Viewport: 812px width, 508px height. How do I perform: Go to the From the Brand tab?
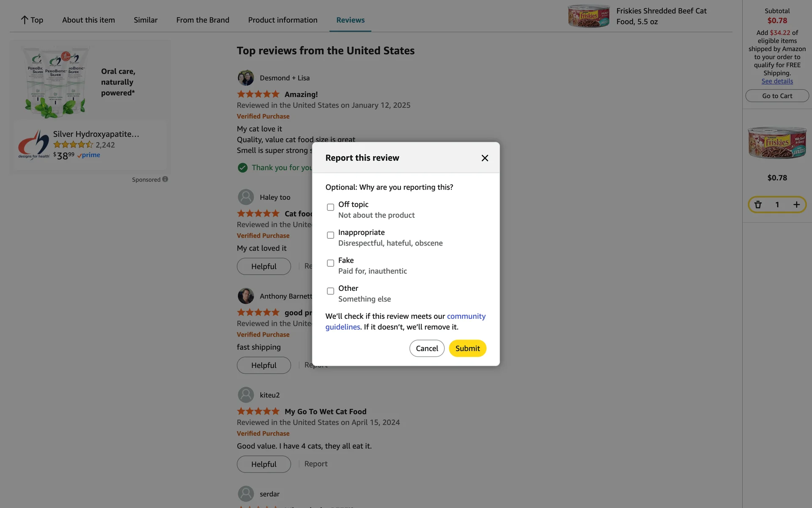click(203, 20)
